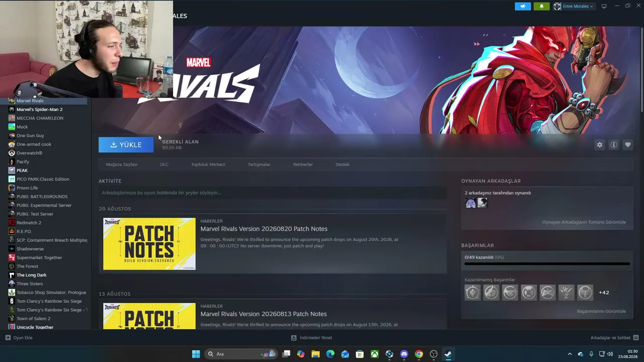Select MECCHA CHAMELEON in library
The width and height of the screenshot is (644, 362).
pyautogui.click(x=40, y=118)
